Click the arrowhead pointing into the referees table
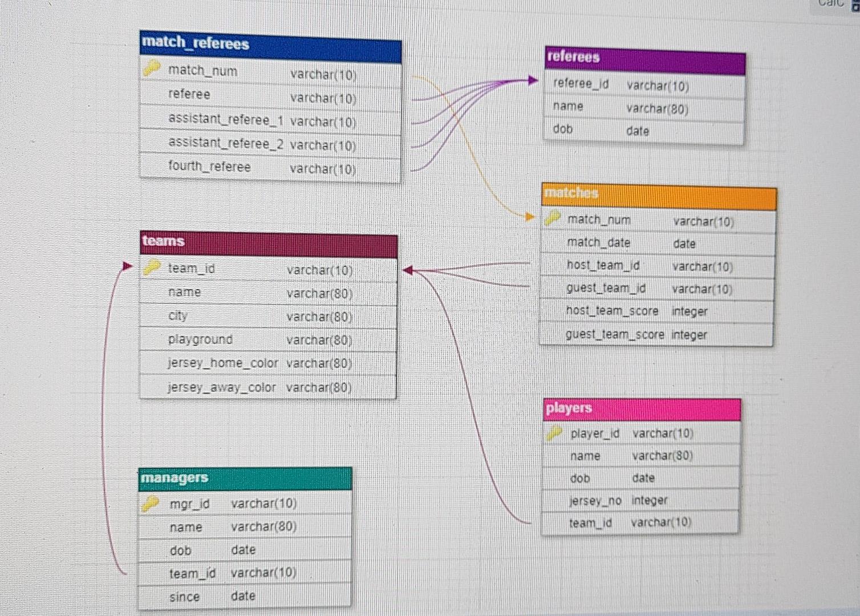 point(532,80)
